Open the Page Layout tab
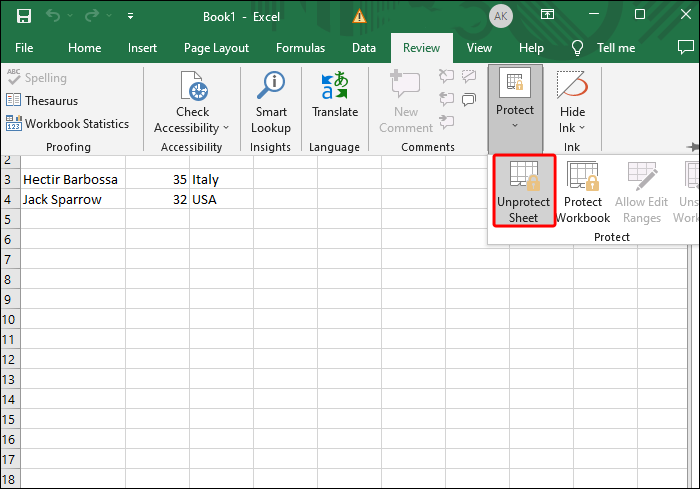Viewport: 700px width, 489px height. 216,48
